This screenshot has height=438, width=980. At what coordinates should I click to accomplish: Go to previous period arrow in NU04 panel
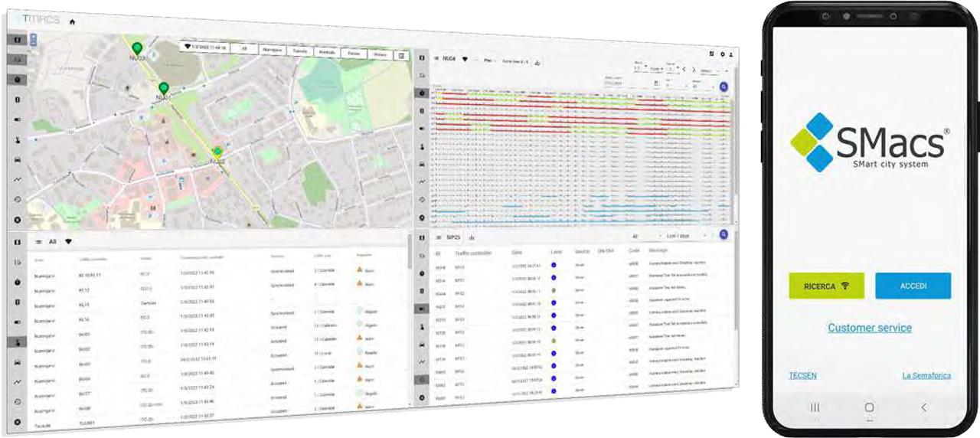[x=684, y=70]
